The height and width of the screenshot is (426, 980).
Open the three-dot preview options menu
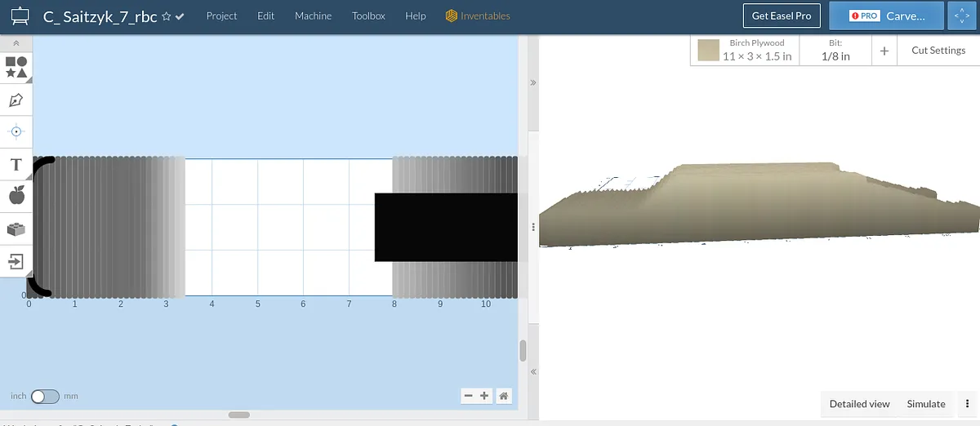(967, 404)
